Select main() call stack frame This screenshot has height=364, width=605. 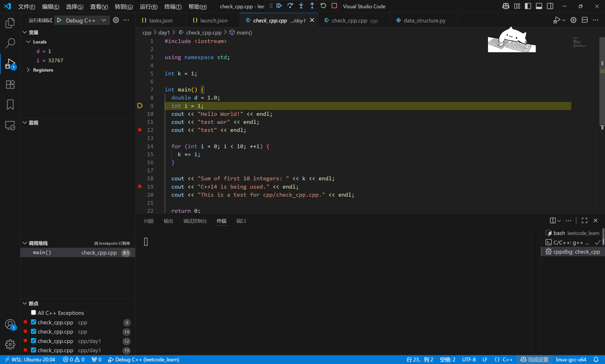click(78, 253)
